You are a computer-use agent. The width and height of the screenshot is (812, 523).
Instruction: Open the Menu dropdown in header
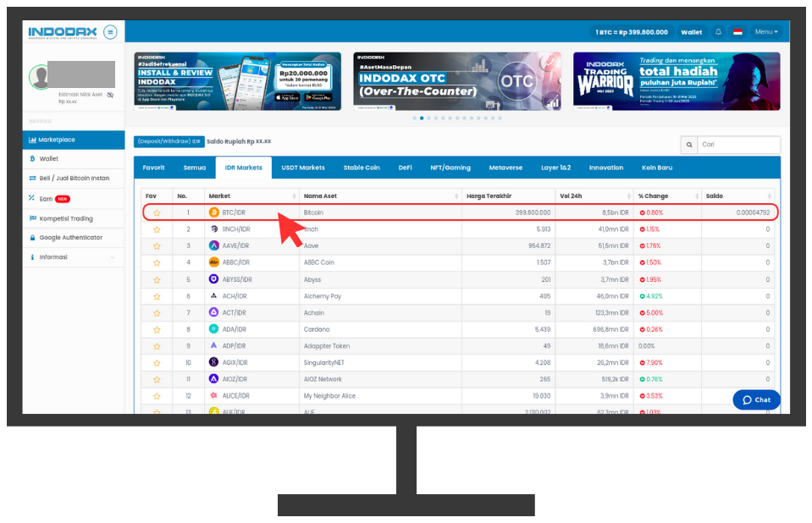tap(766, 31)
